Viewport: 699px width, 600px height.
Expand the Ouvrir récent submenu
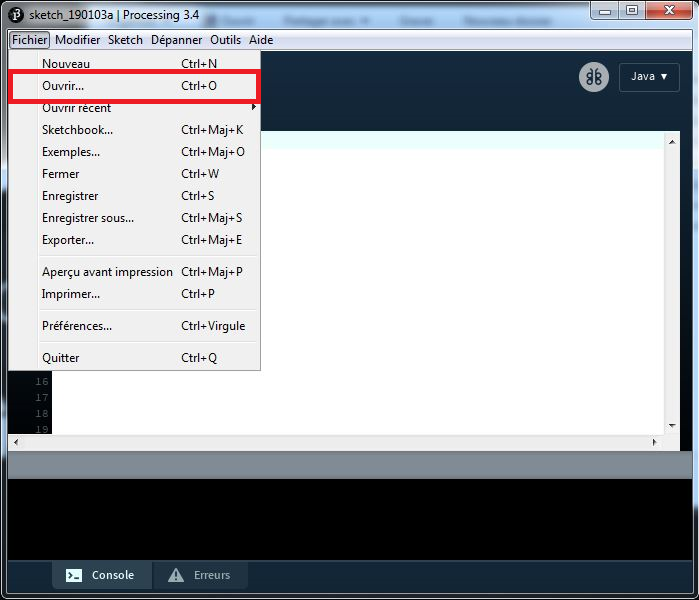pos(134,107)
